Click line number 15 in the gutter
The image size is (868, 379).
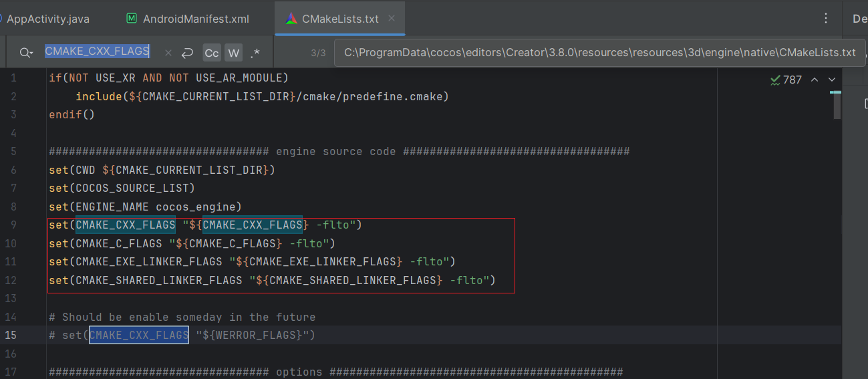pos(11,335)
